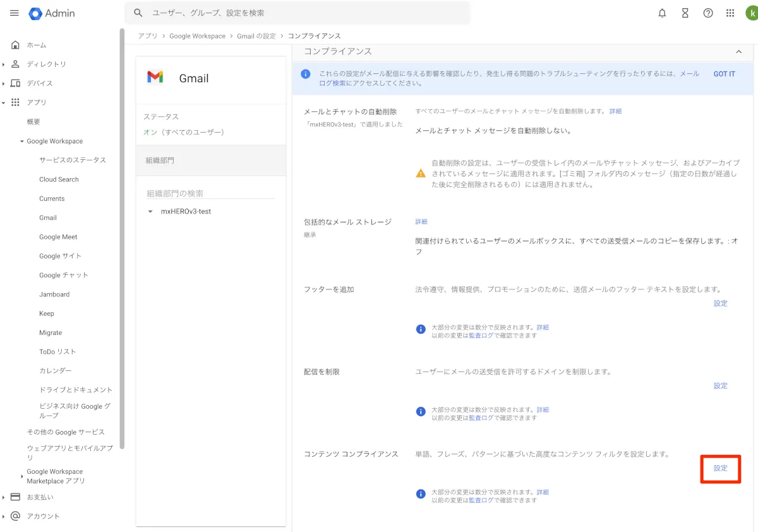Click 設定 for コンテンツ コンプライアンス

click(721, 468)
